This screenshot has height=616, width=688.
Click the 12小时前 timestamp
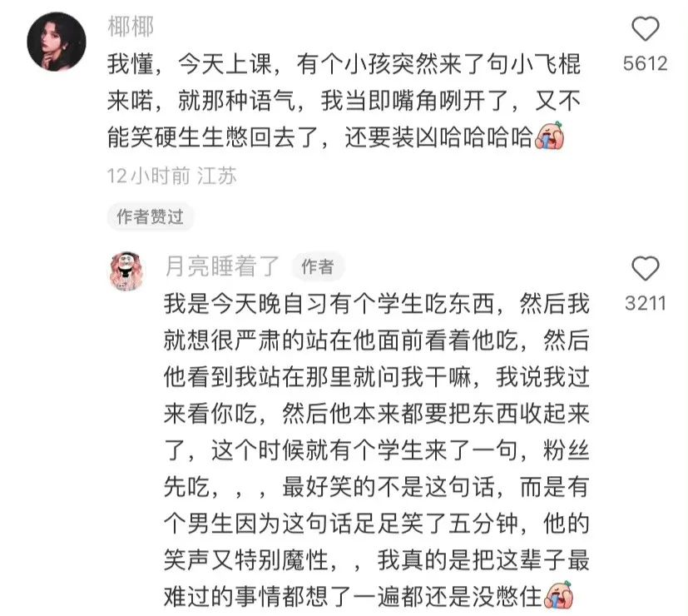148,176
